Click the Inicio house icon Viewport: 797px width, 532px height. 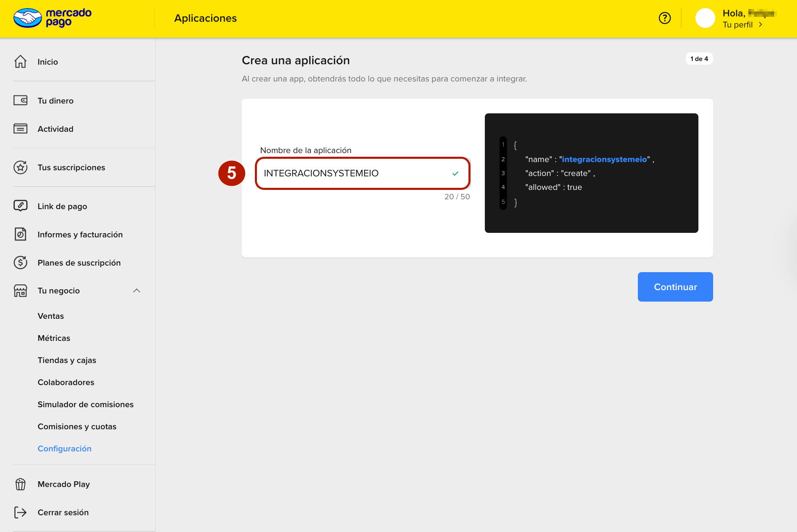pyautogui.click(x=20, y=62)
